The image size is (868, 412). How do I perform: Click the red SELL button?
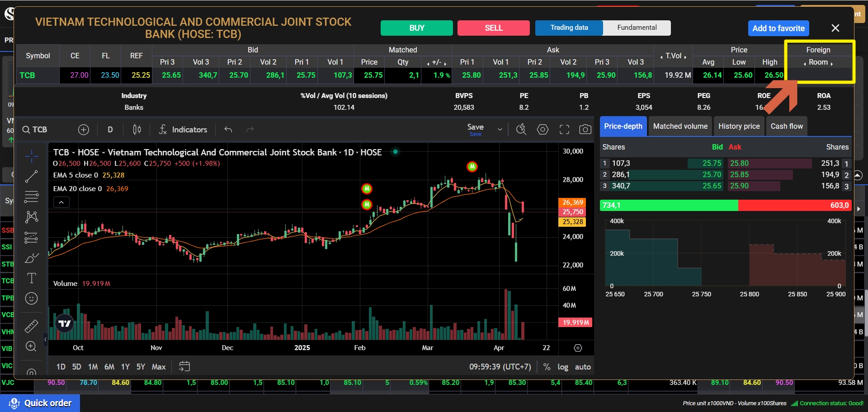494,28
